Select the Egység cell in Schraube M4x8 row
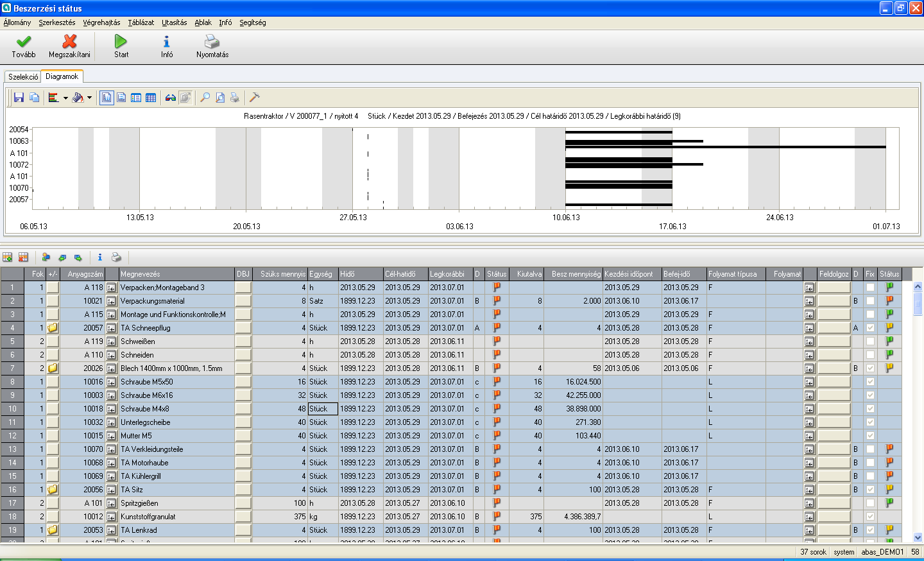924x561 pixels. click(323, 409)
